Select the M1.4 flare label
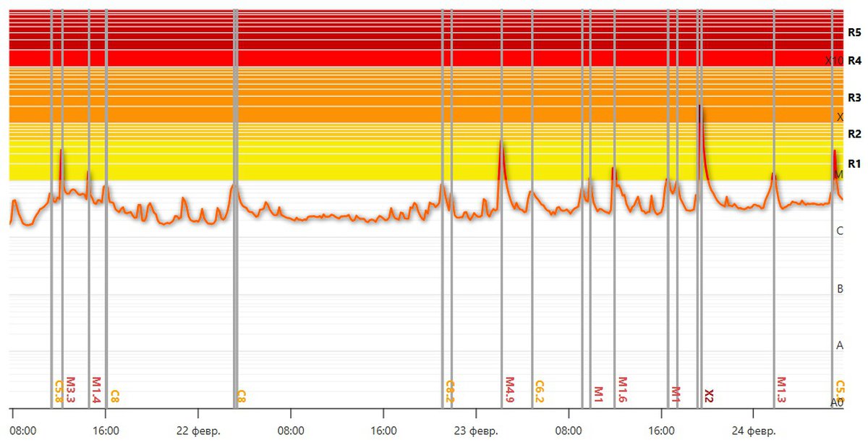Image resolution: width=868 pixels, height=445 pixels. [x=95, y=389]
